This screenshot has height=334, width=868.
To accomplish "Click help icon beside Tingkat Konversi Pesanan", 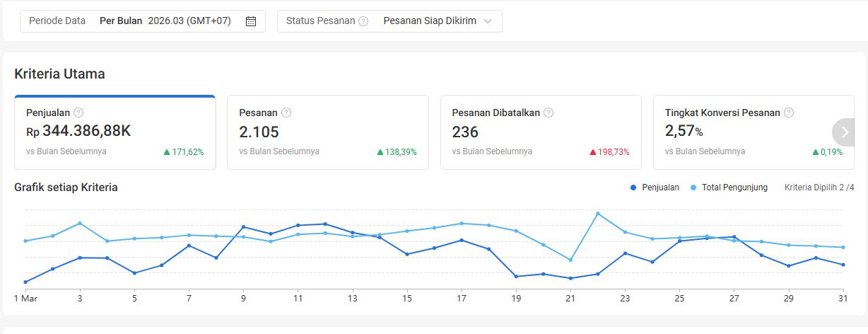I will click(x=789, y=113).
